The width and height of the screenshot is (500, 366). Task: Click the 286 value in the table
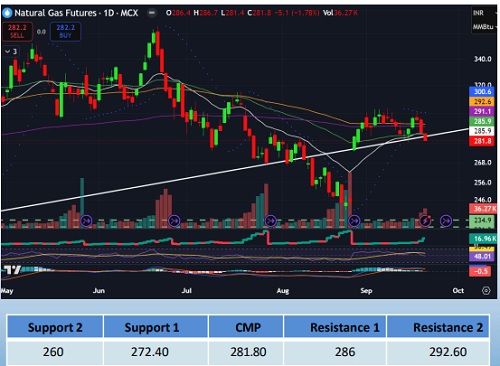tap(345, 352)
